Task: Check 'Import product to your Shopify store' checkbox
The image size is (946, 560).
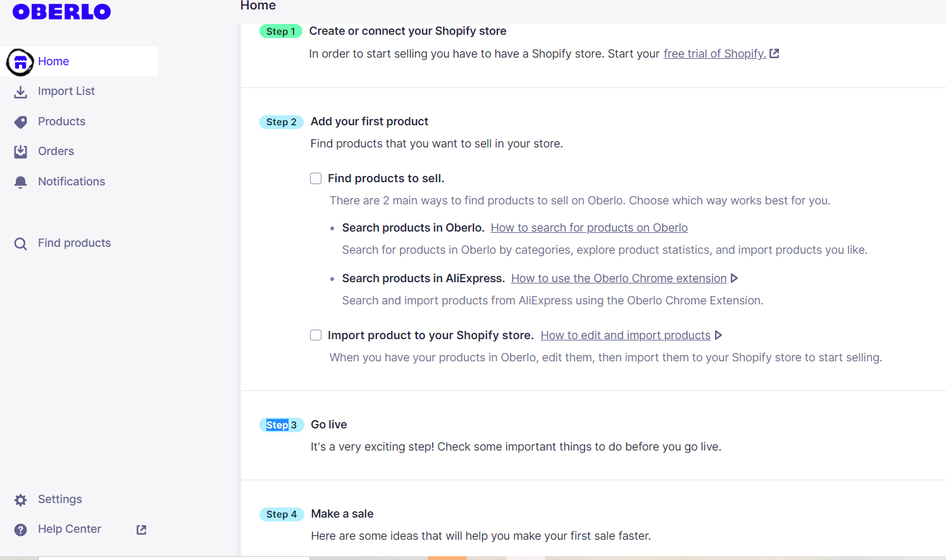Action: [316, 335]
